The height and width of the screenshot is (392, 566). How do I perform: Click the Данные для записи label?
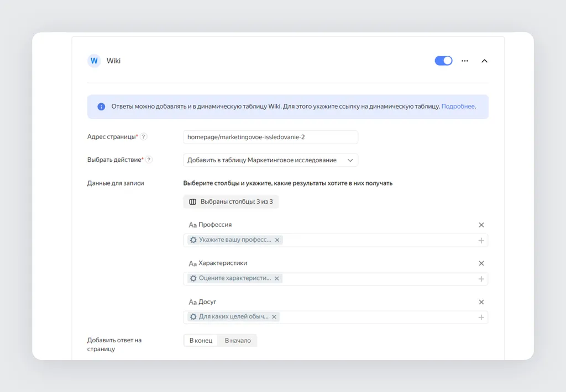(116, 183)
